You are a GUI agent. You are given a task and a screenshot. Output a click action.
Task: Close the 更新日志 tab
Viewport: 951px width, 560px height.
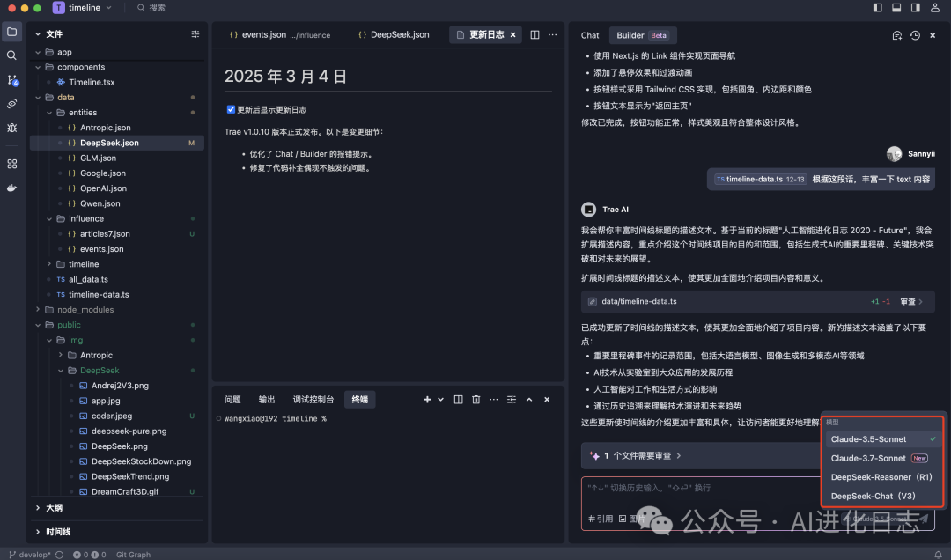[513, 34]
